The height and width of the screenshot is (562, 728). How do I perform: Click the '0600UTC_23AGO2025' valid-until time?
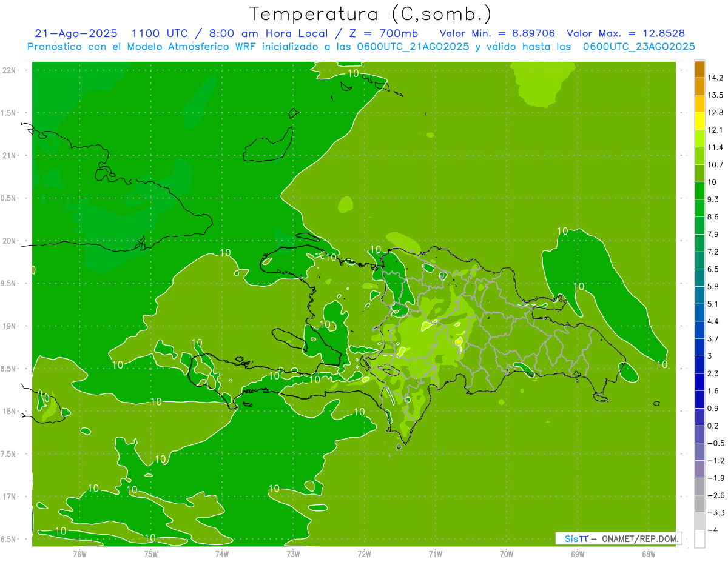pyautogui.click(x=639, y=47)
